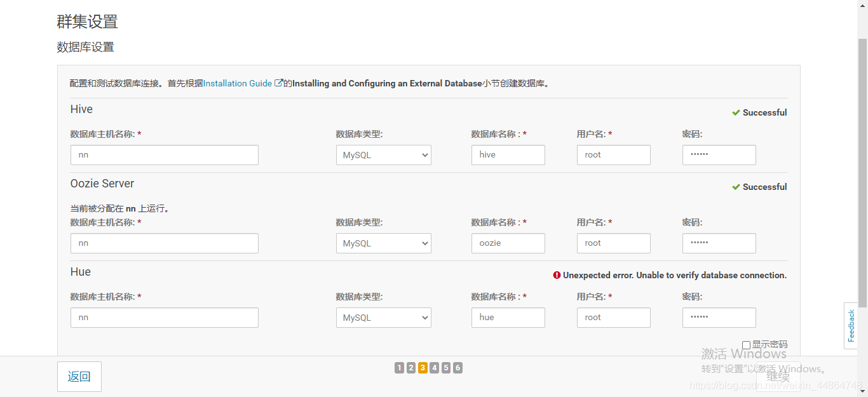Image resolution: width=868 pixels, height=397 pixels.
Task: Open the Hue database type dropdown
Action: [384, 318]
